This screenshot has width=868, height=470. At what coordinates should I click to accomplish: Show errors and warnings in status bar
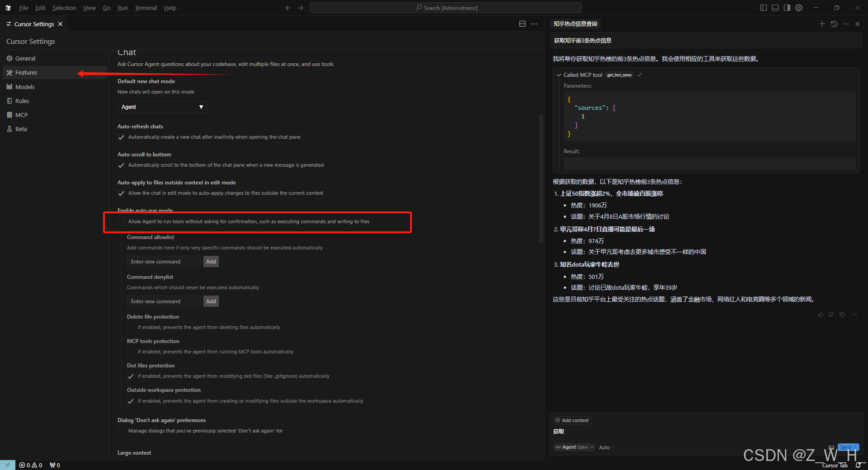31,465
